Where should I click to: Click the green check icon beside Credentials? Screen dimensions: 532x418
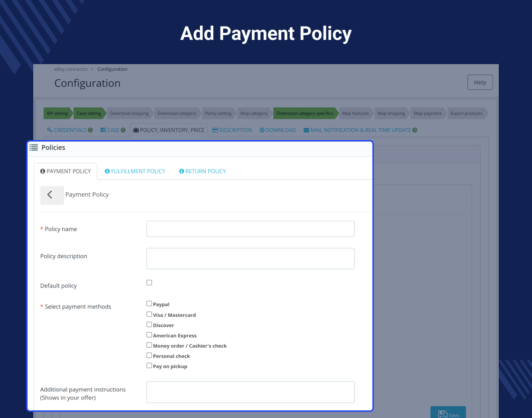click(x=90, y=130)
